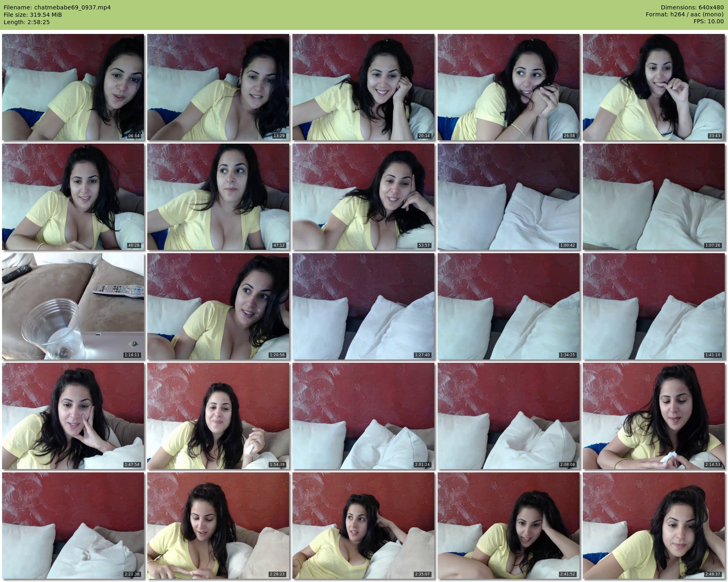View the frame stamped 2:48:37
The width and height of the screenshot is (728, 582).
654,526
